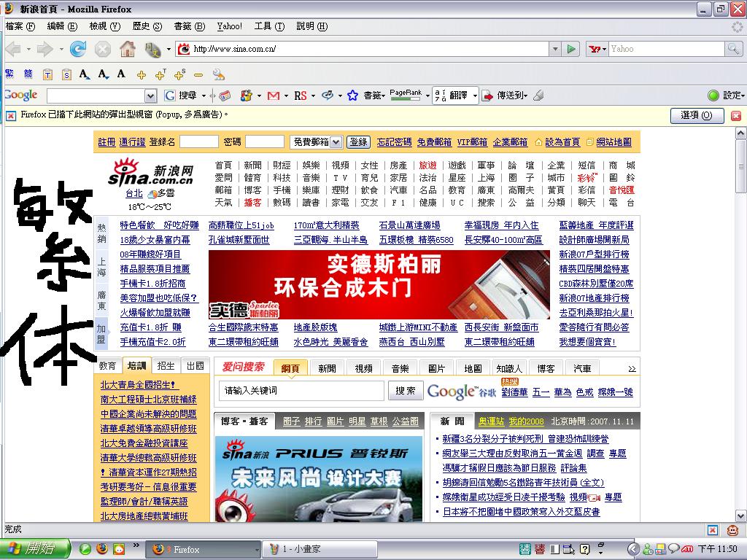Open the 歷史 (S) menu

pos(147,26)
